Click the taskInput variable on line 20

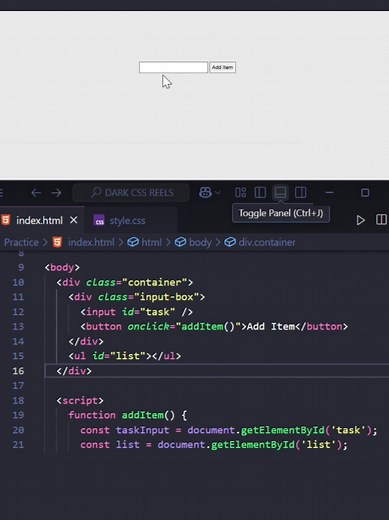coord(142,430)
